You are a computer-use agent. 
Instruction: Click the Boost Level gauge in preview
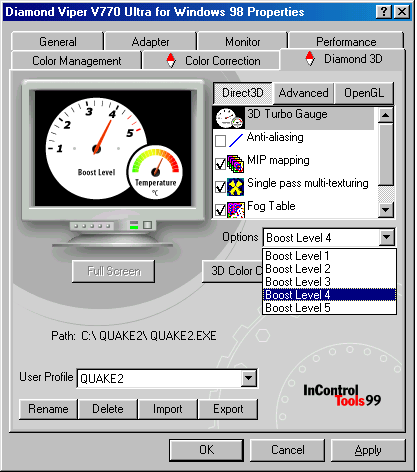95,148
